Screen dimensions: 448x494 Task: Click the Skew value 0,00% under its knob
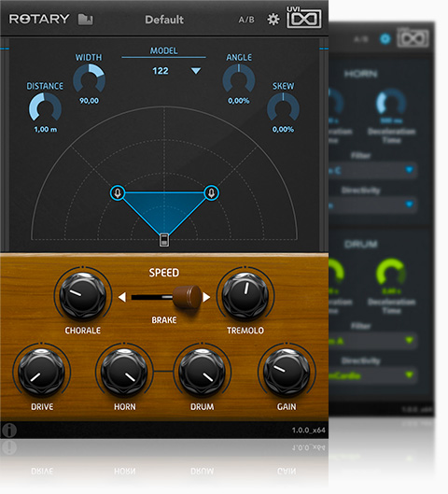coord(283,130)
